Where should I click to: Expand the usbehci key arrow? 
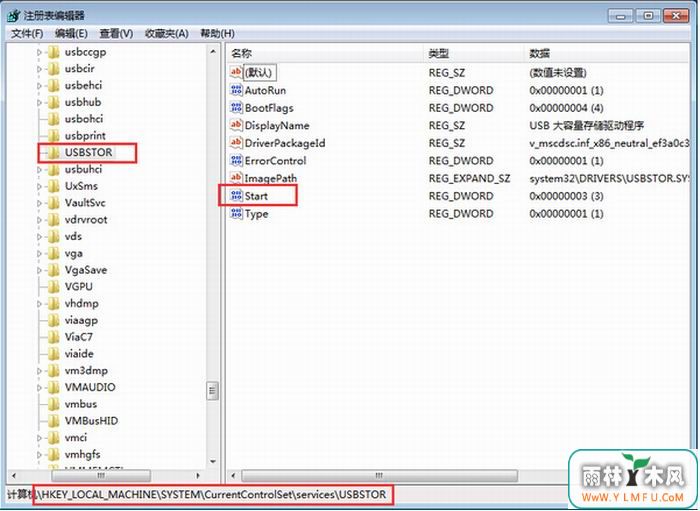pyautogui.click(x=39, y=86)
